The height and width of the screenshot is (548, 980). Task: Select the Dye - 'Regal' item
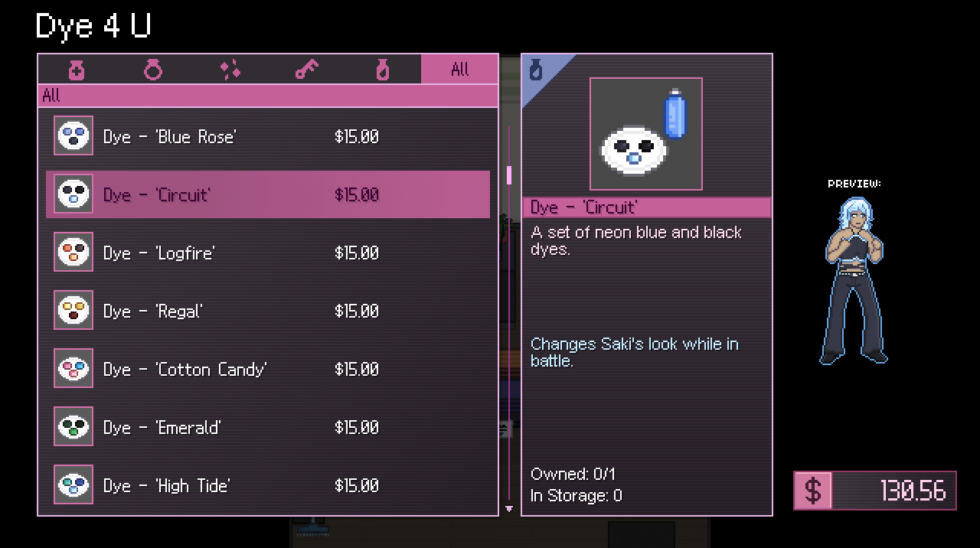(268, 311)
